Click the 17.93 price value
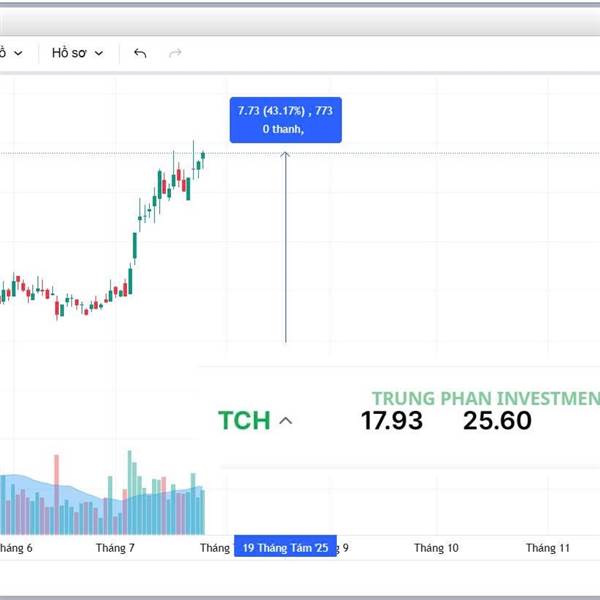The height and width of the screenshot is (600, 600). pos(392,420)
